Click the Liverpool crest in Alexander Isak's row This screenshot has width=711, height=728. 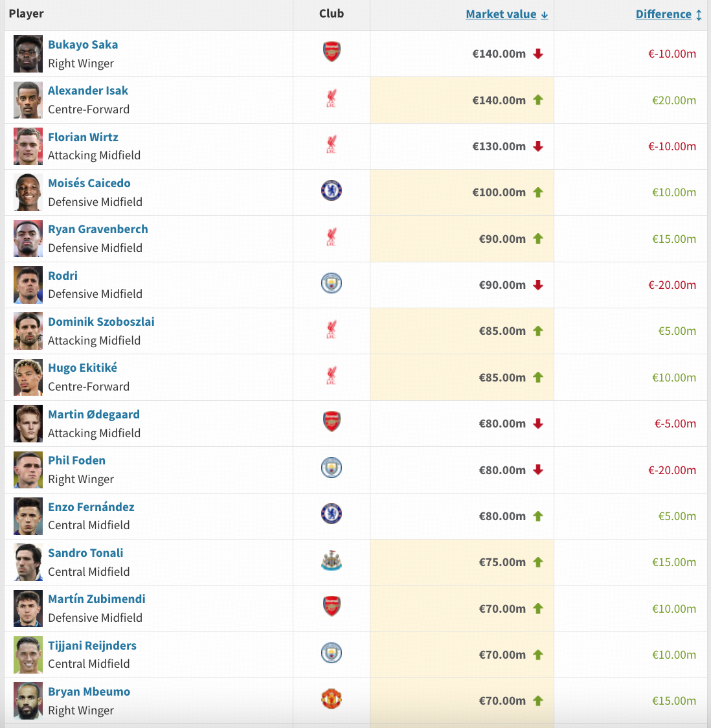pyautogui.click(x=332, y=99)
